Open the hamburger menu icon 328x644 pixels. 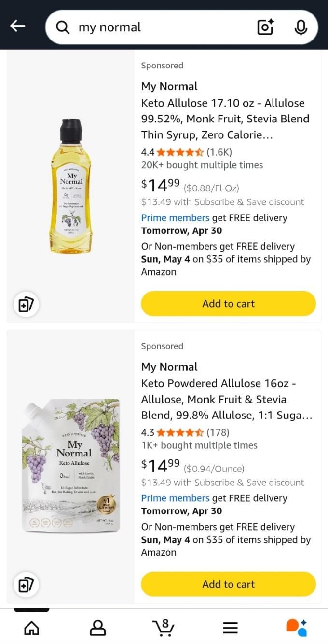pyautogui.click(x=230, y=627)
